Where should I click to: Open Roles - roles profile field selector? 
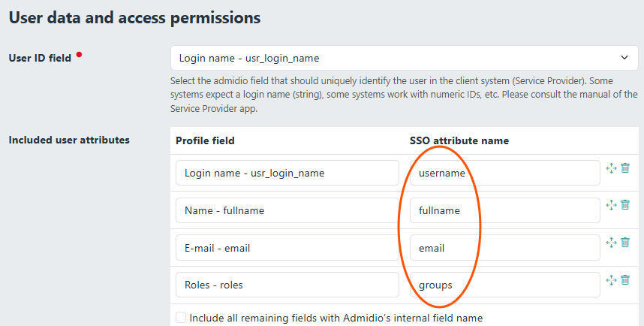coord(287,285)
